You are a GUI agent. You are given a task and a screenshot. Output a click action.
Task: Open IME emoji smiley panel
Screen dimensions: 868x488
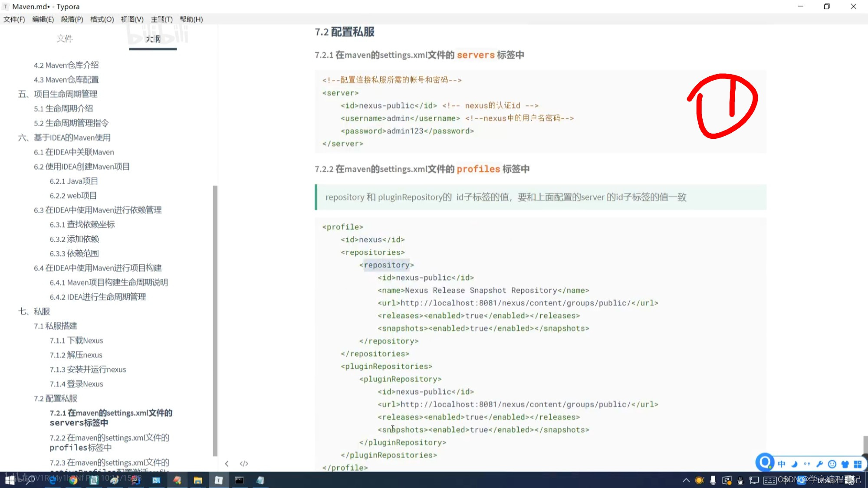pos(832,464)
